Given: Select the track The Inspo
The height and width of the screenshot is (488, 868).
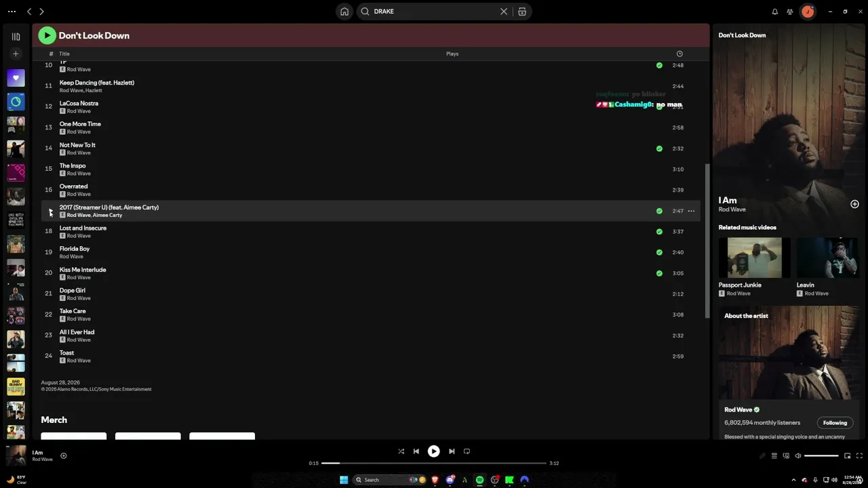Looking at the screenshot, I should [x=372, y=169].
